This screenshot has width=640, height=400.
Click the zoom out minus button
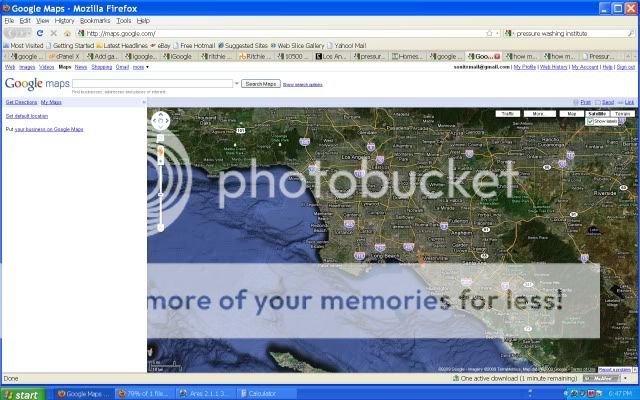160,228
